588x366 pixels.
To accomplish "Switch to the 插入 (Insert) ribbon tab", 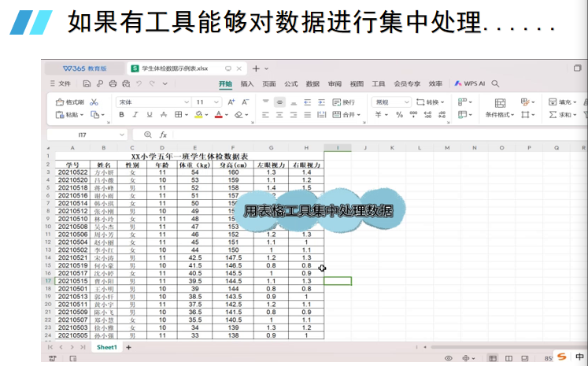I will (x=247, y=83).
